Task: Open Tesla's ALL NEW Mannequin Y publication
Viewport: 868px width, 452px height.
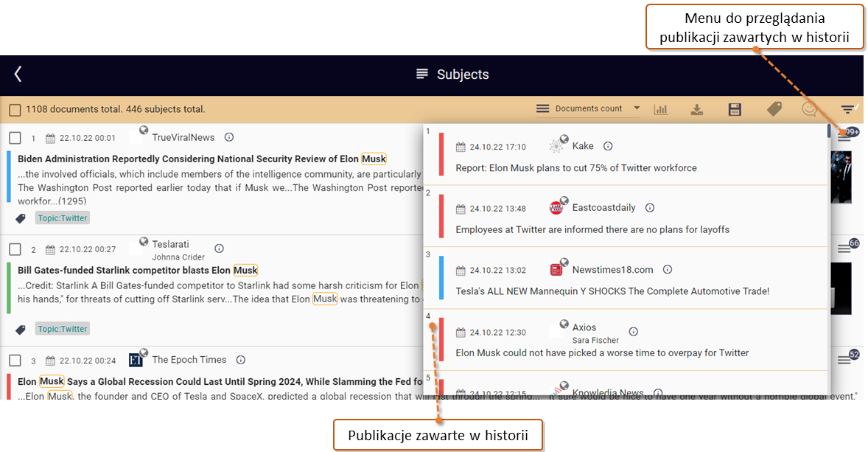Action: tap(612, 291)
